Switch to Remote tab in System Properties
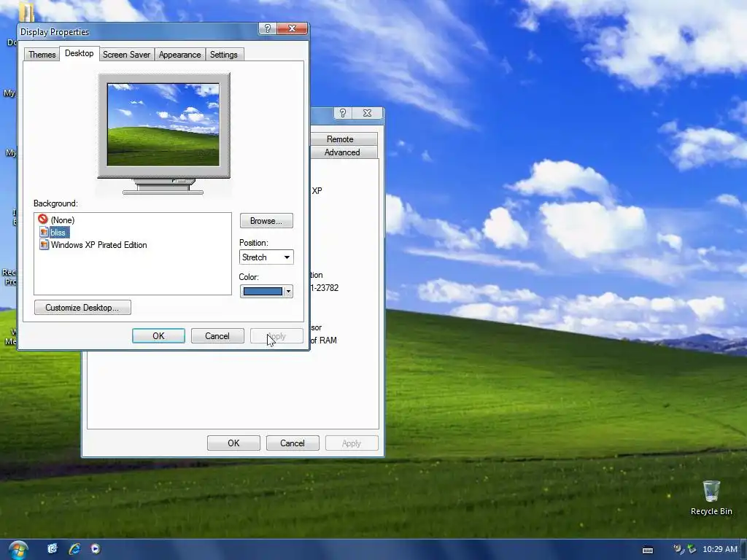The image size is (747, 560). coord(340,139)
